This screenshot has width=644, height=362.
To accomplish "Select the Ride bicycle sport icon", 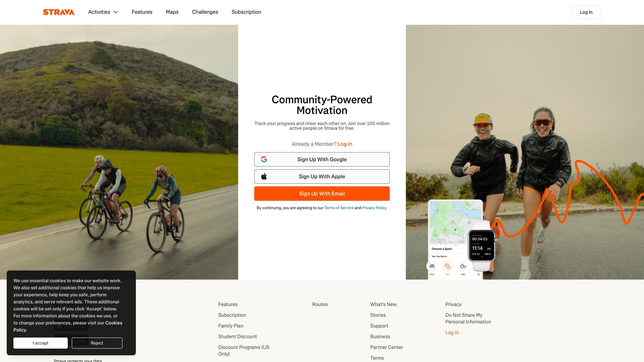I will pos(432,266).
